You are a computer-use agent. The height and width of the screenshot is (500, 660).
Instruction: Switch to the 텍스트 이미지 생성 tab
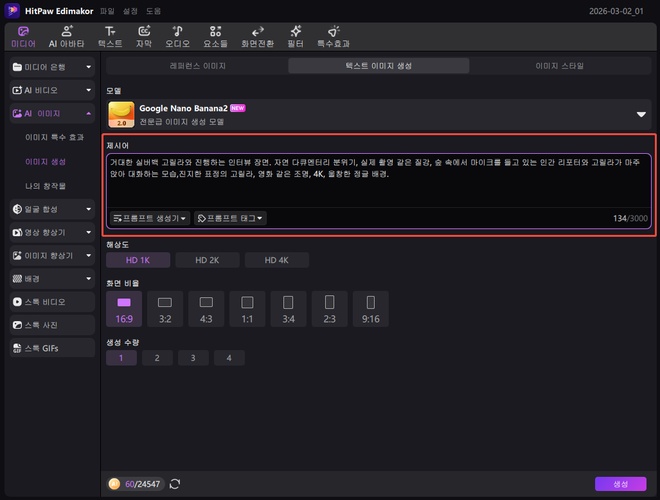click(379, 66)
